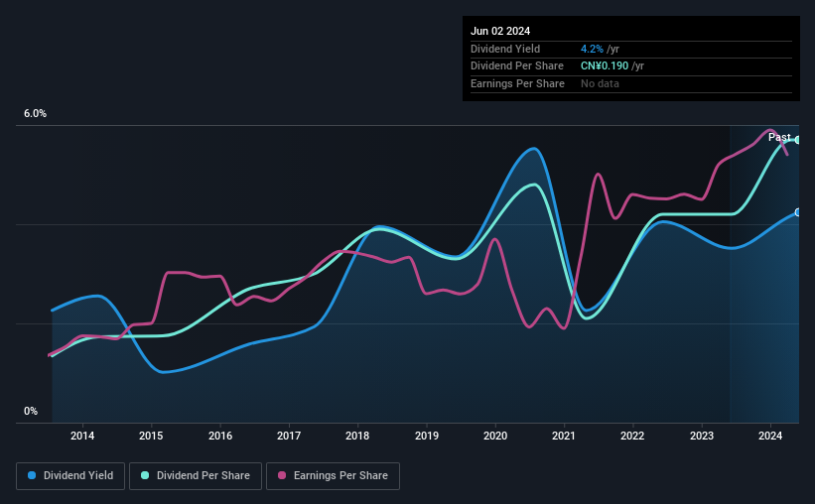The height and width of the screenshot is (504, 815).
Task: Select the 2024 x-axis label
Action: tap(770, 436)
